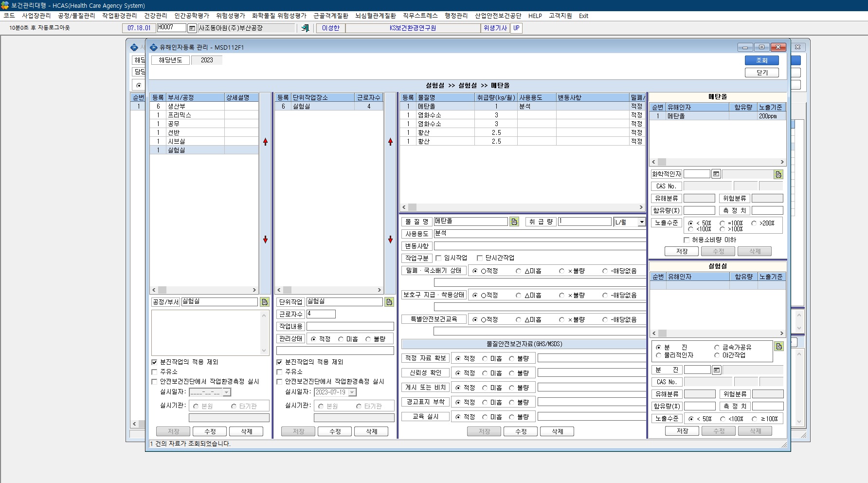Click the exit door icon in the toolbar
Image resolution: width=868 pixels, height=483 pixels.
pyautogui.click(x=306, y=28)
